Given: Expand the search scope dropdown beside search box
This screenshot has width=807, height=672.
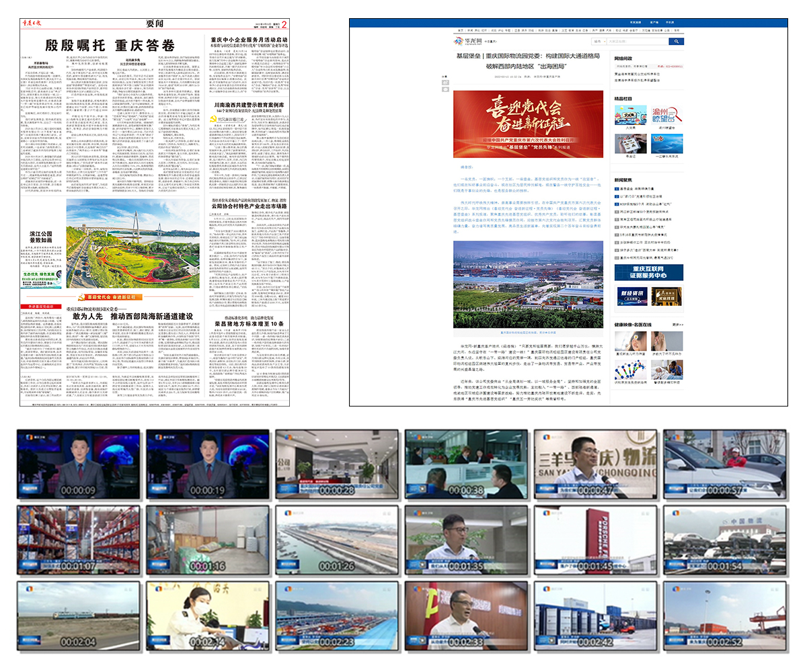Looking at the screenshot, I should click(x=599, y=42).
